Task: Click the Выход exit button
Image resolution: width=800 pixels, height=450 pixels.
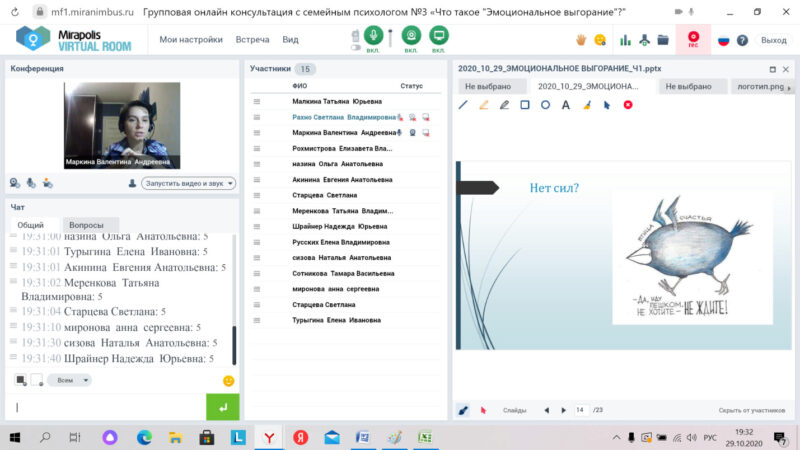Action: click(x=773, y=40)
